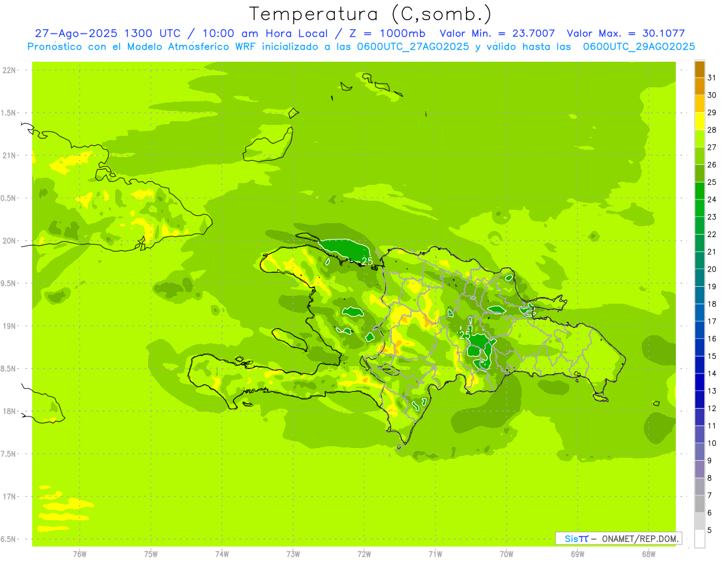Click the '75W' longitude label
This screenshot has width=728, height=562.
point(151,554)
